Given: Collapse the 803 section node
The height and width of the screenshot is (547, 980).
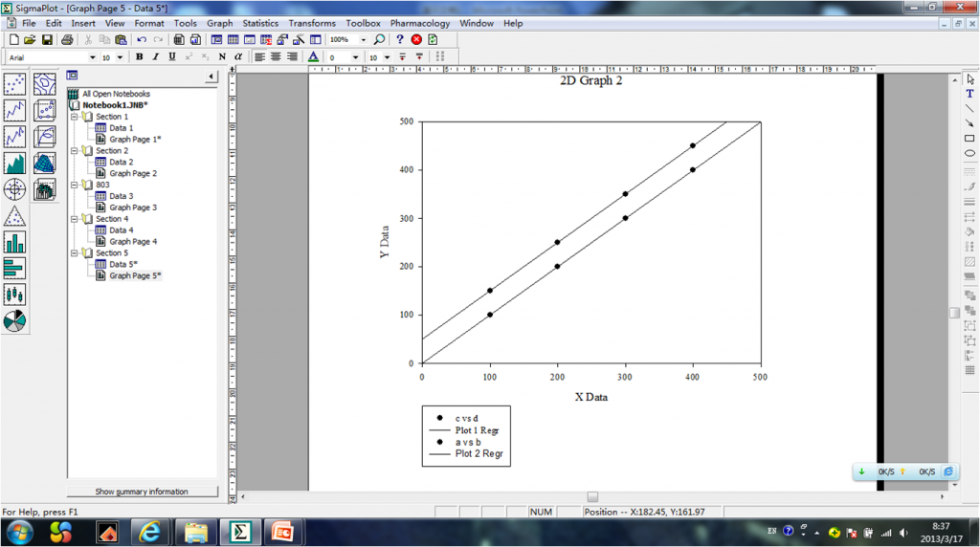Looking at the screenshot, I should 75,185.
